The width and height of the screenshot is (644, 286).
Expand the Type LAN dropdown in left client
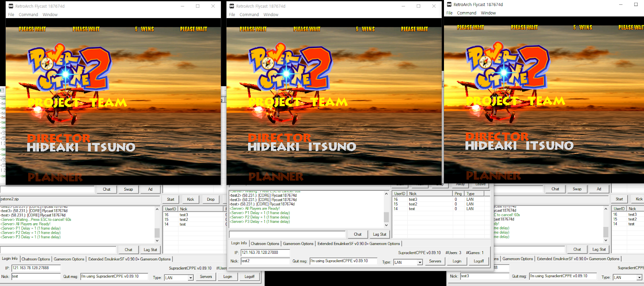pyautogui.click(x=191, y=278)
